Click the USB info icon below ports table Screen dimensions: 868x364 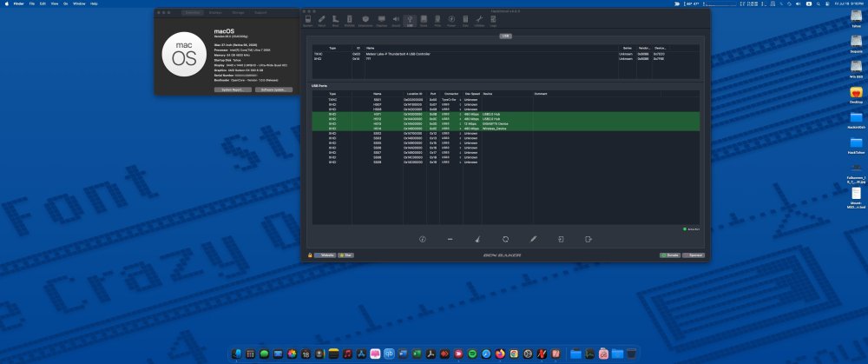423,240
